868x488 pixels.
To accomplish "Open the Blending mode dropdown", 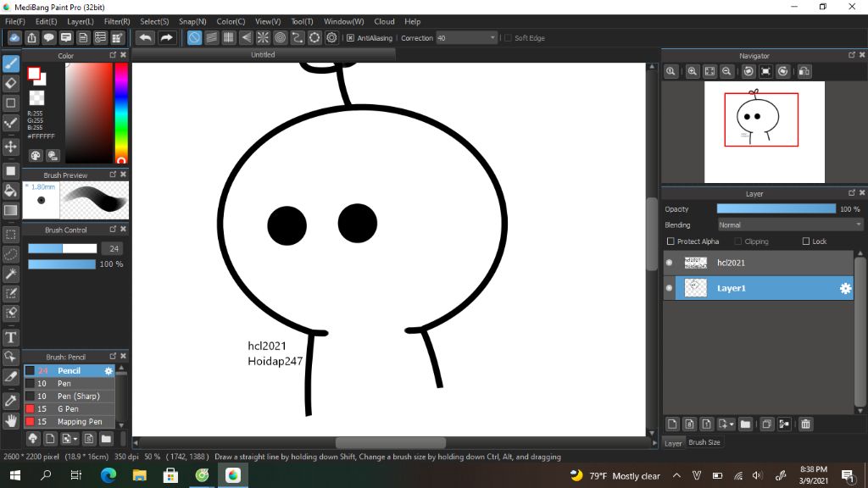I will (x=790, y=225).
